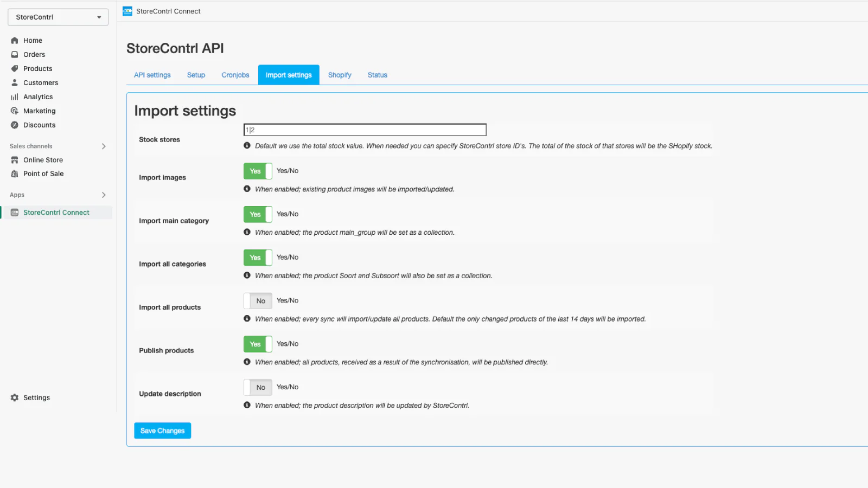Click the Save Changes button

point(162,431)
